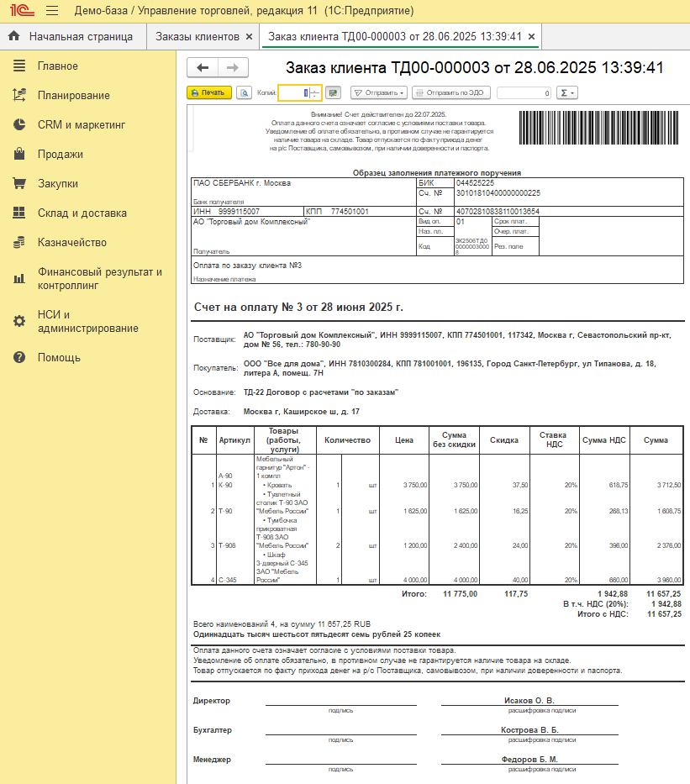Click the barcode image in the document

[x=598, y=128]
